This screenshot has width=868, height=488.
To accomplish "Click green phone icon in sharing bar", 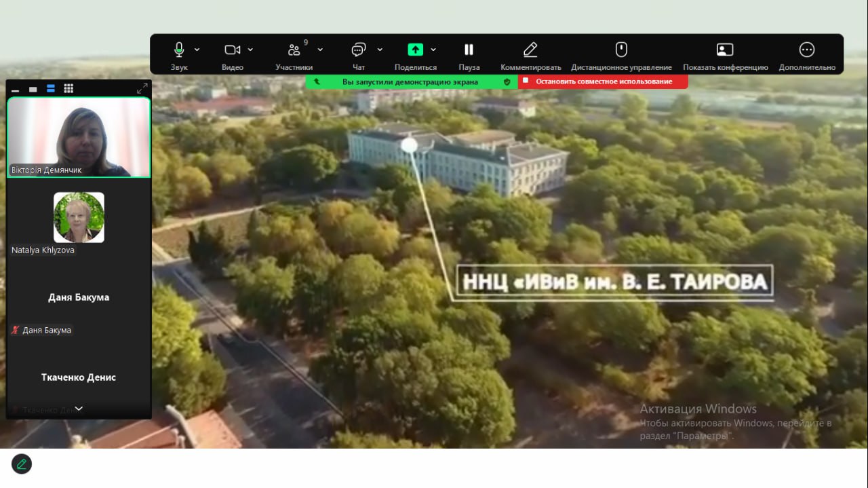I will pyautogui.click(x=317, y=81).
